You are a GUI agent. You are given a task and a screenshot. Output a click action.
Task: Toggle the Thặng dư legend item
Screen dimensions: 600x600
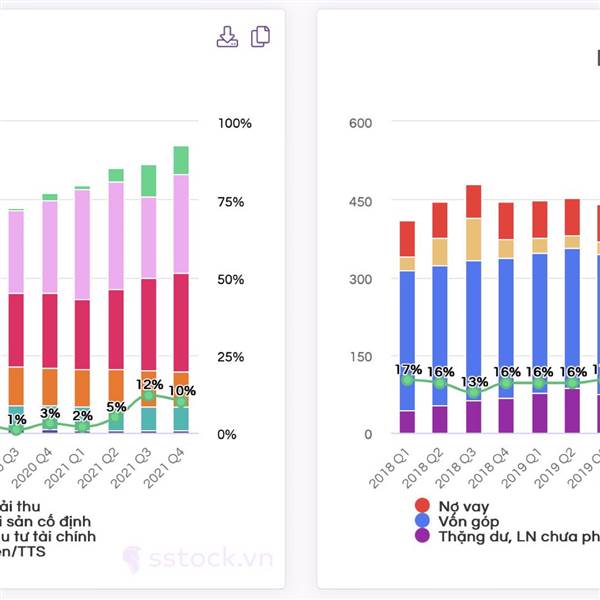[x=507, y=536]
